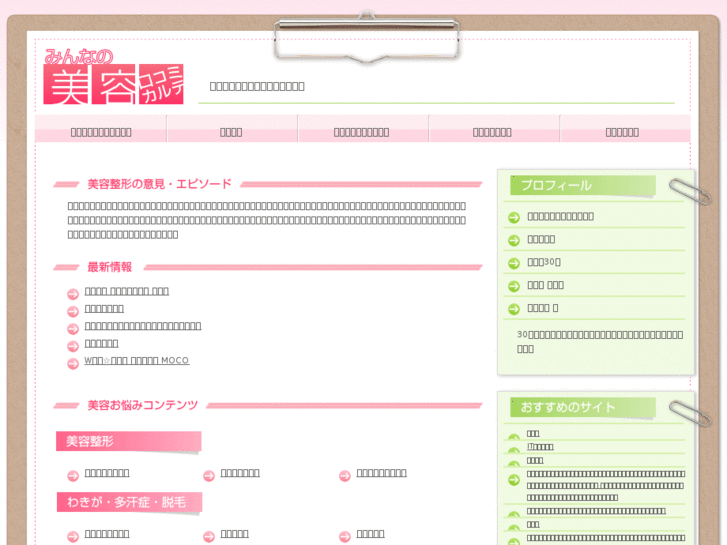
Task: Select the わきが・多汗症・脱毛 category banner
Action: [x=129, y=502]
